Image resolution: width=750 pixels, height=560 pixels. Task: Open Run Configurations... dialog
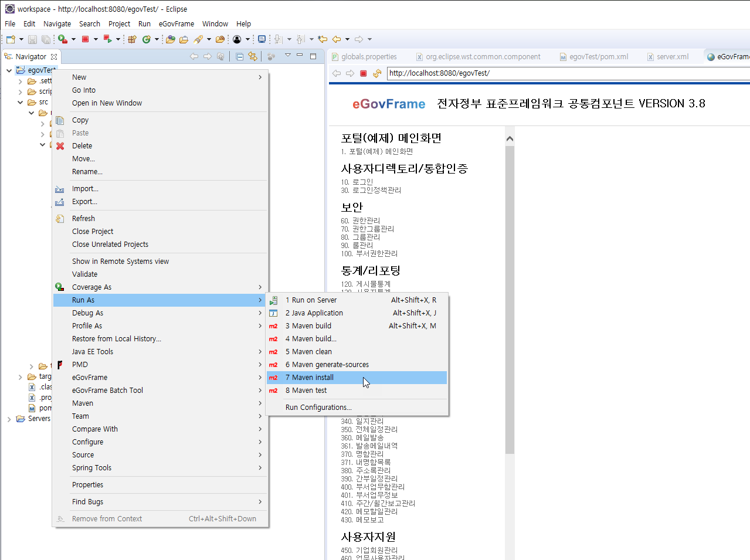357,408
